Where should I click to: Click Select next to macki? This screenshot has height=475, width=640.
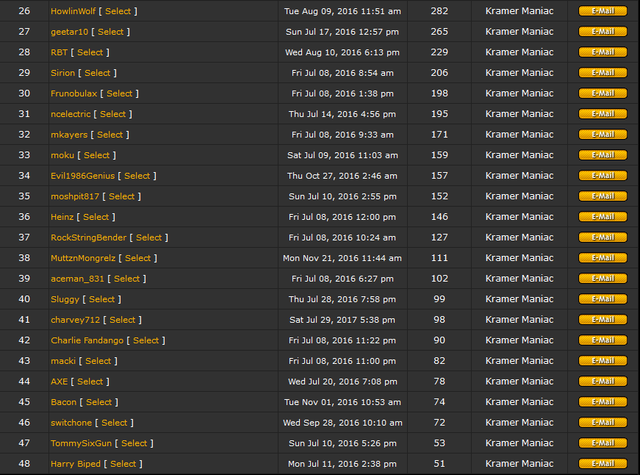98,361
